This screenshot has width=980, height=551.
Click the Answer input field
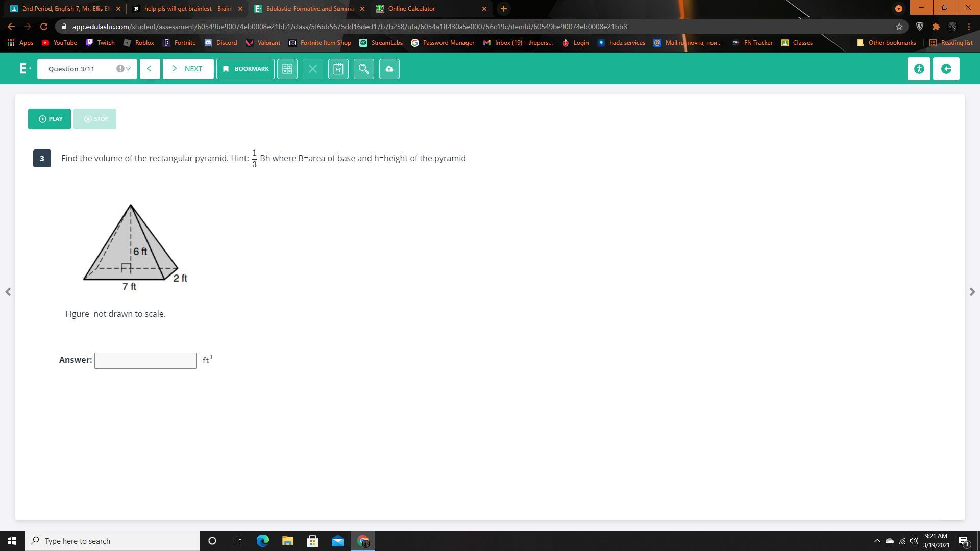pos(145,361)
